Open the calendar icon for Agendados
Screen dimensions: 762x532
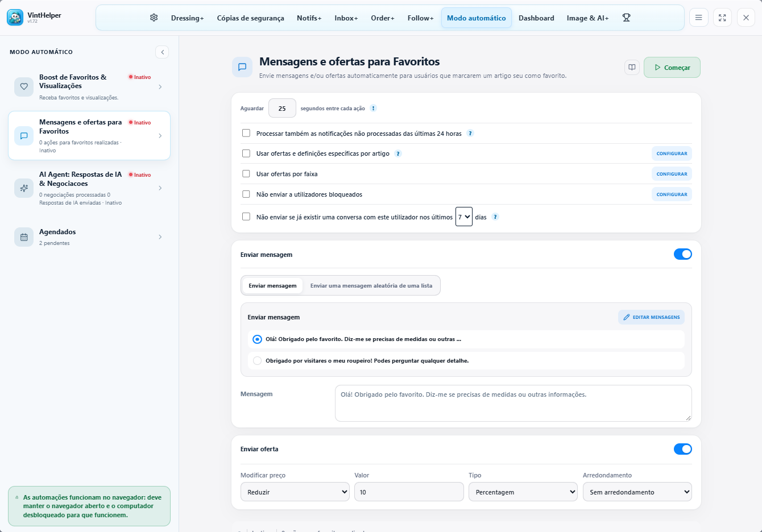[24, 237]
